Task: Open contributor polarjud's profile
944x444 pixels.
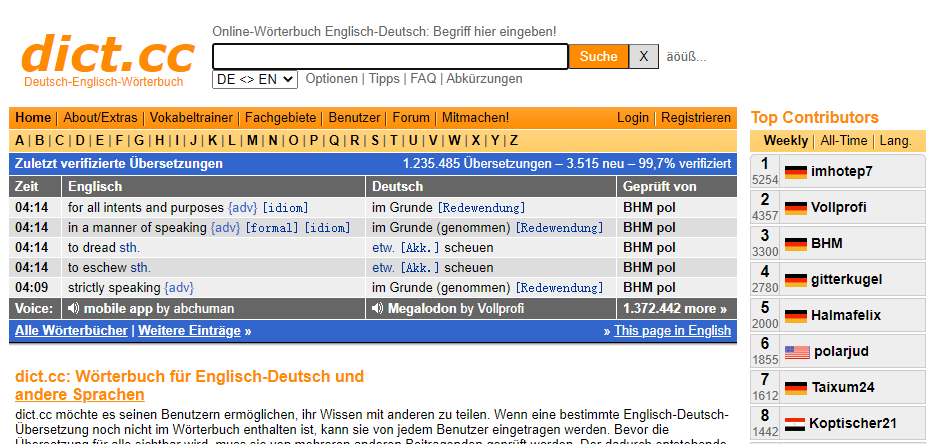Action: click(841, 352)
